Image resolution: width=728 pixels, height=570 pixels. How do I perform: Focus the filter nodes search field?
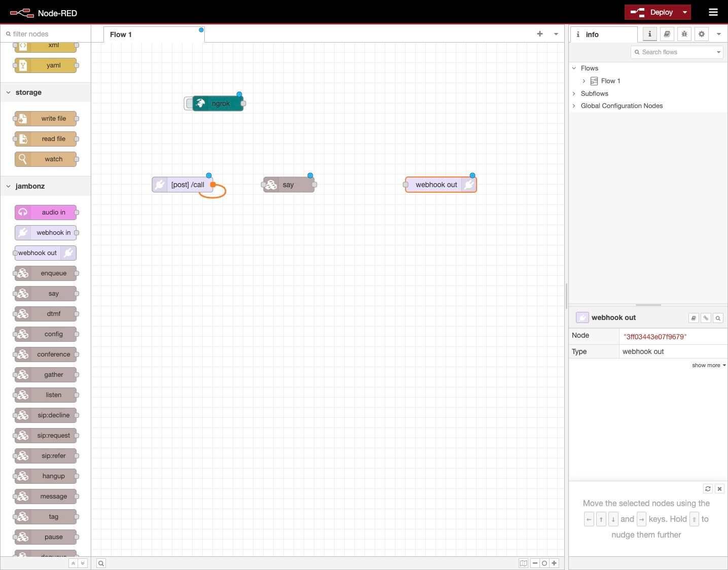(46, 34)
